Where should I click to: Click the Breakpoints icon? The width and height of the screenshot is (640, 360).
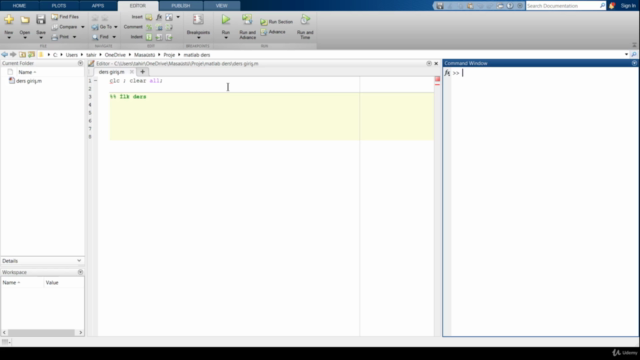click(198, 20)
